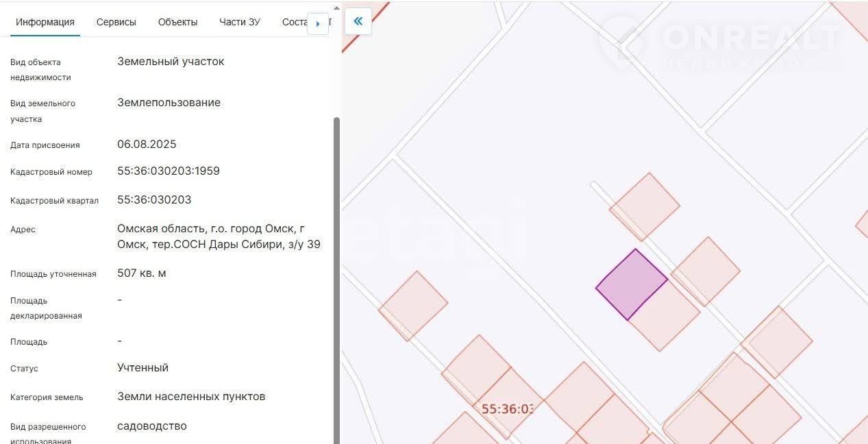Click the date value 06.08.2025
The image size is (868, 444).
[147, 145]
